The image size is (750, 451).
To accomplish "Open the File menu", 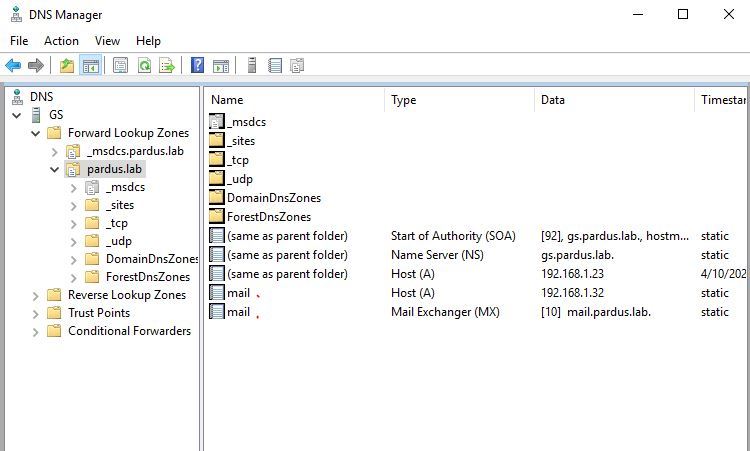I will (x=19, y=41).
